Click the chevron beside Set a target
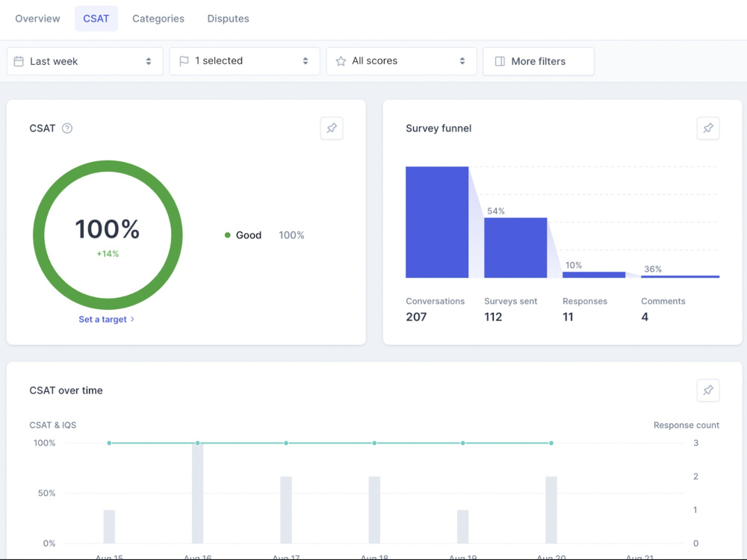The height and width of the screenshot is (560, 747). tap(132, 319)
